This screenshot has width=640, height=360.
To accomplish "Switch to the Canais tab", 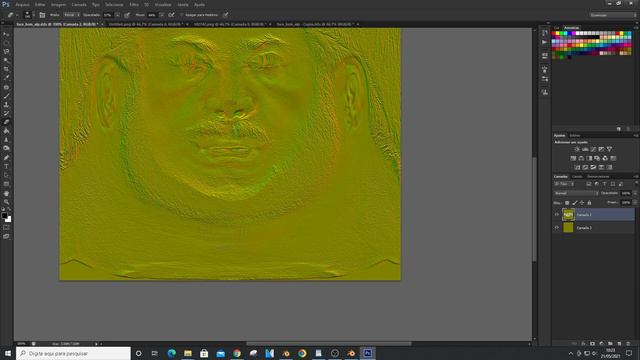I will coord(577,177).
